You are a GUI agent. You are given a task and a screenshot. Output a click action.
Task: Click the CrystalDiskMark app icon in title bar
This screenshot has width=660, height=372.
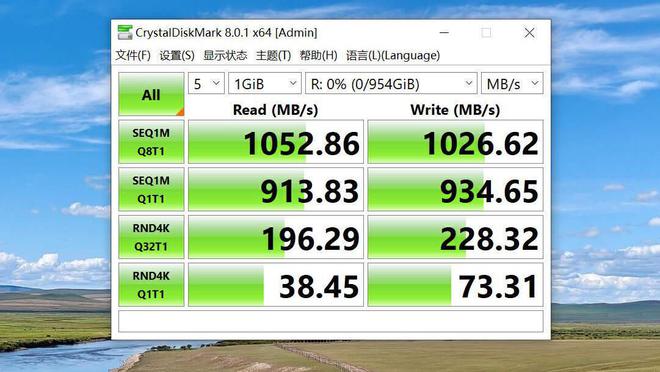125,32
